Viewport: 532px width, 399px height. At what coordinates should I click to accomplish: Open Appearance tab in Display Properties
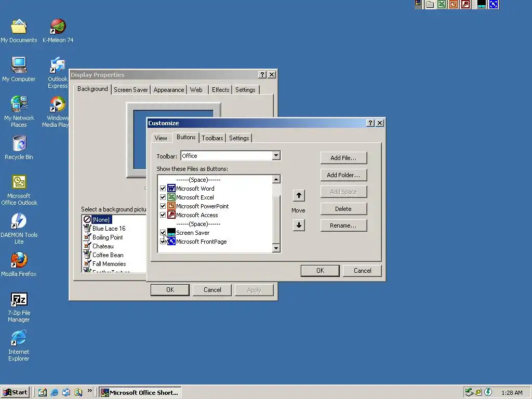(x=169, y=90)
